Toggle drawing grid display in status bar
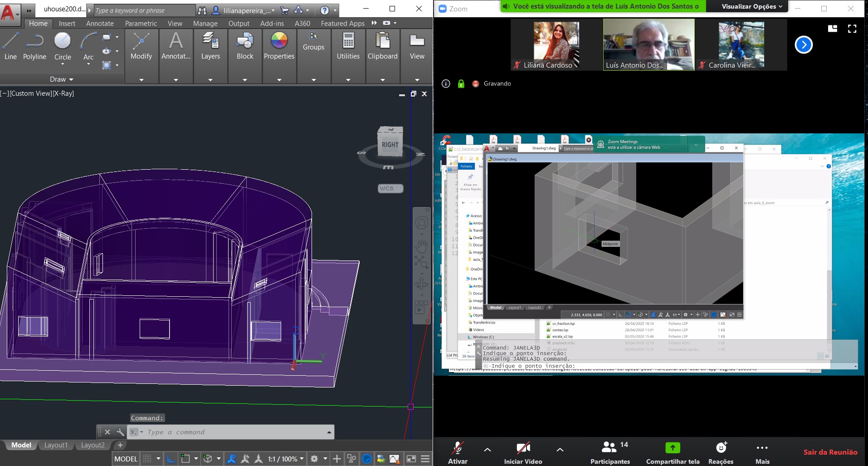Image resolution: width=868 pixels, height=466 pixels. pyautogui.click(x=147, y=459)
